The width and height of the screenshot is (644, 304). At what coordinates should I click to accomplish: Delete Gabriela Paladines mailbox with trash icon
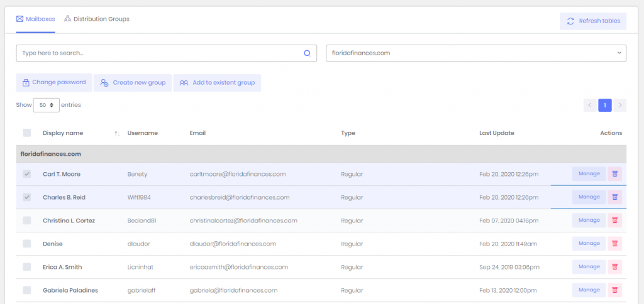[x=615, y=290]
